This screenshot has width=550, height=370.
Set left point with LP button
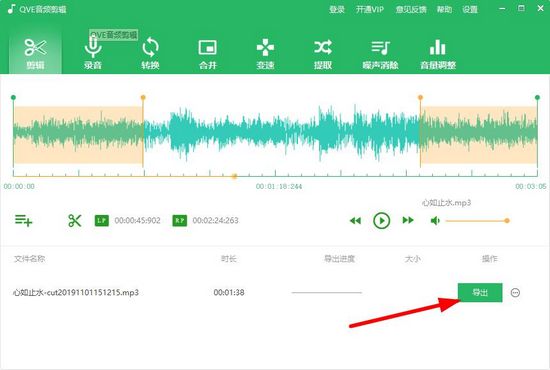(102, 221)
